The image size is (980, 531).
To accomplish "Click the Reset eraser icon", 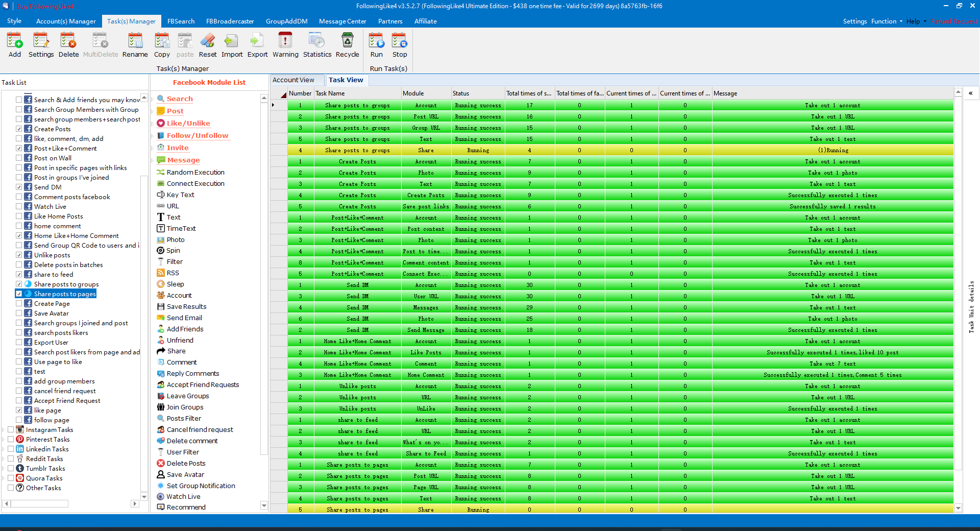I will pyautogui.click(x=208, y=45).
